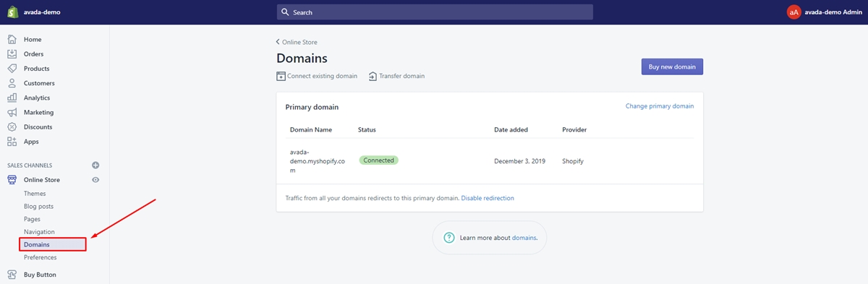
Task: Open the Customers person icon
Action: coord(12,83)
